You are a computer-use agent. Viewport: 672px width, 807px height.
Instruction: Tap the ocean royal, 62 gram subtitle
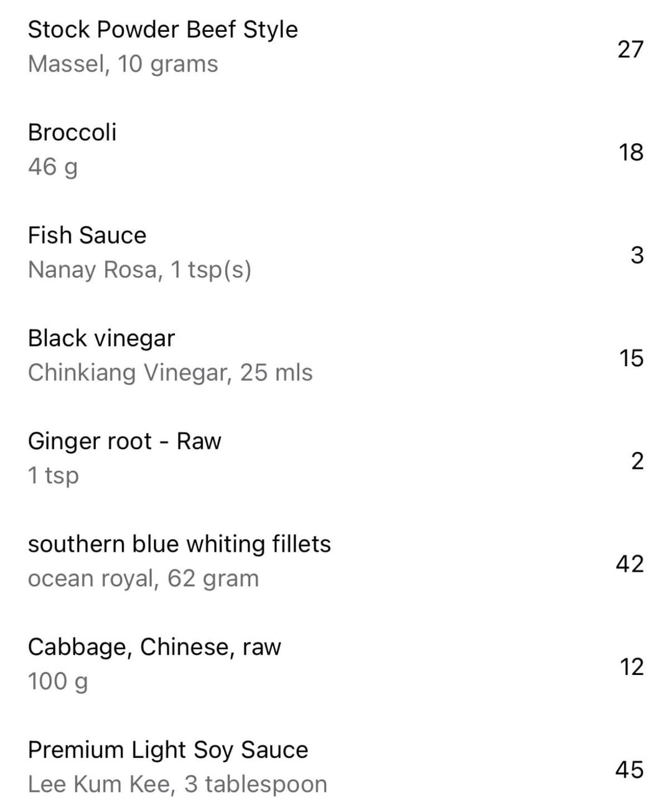point(143,578)
